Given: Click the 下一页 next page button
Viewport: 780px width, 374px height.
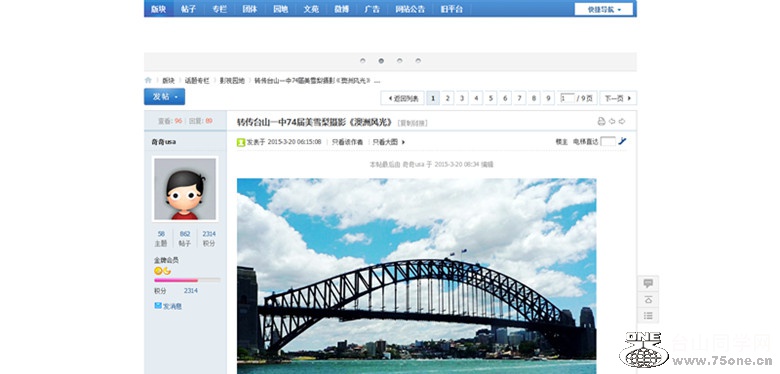Looking at the screenshot, I should 618,98.
